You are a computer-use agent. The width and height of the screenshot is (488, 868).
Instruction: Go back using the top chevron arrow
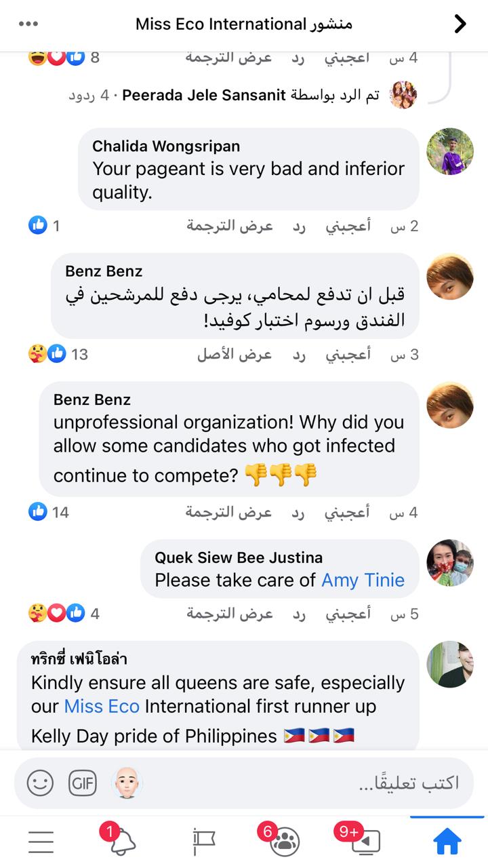pyautogui.click(x=460, y=24)
